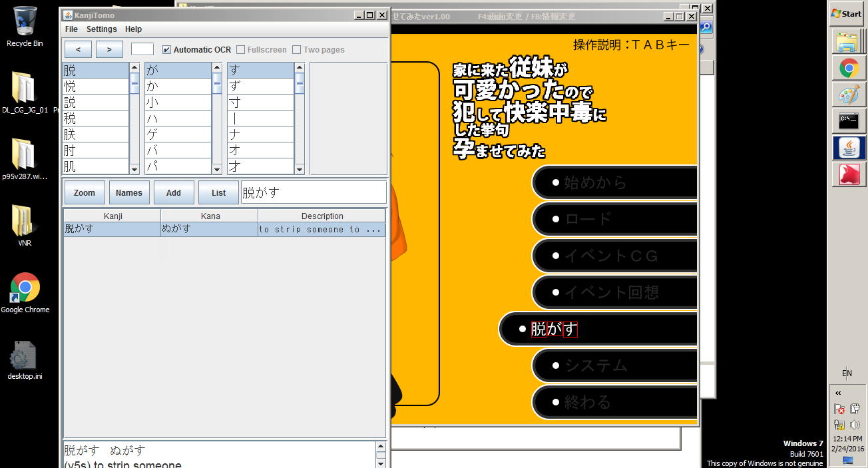Click down arrow of second candidate list scrollbar
Screen dimensions: 868x468
pyautogui.click(x=217, y=169)
